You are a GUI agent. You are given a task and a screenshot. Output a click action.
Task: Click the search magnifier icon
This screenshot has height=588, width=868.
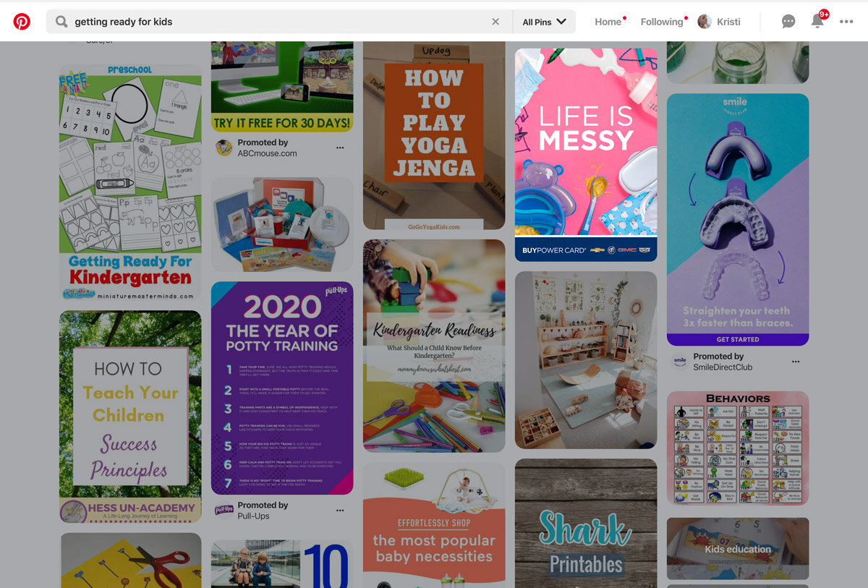pos(61,22)
